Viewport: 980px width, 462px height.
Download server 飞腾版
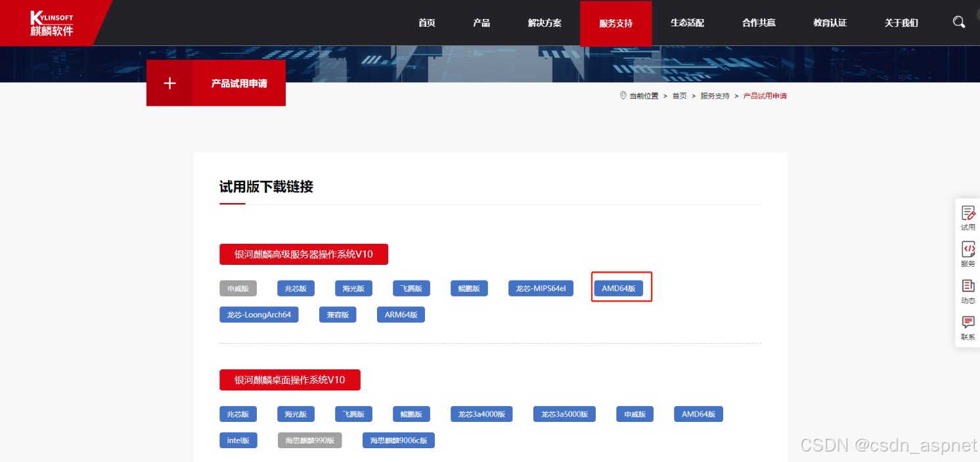[x=411, y=289]
